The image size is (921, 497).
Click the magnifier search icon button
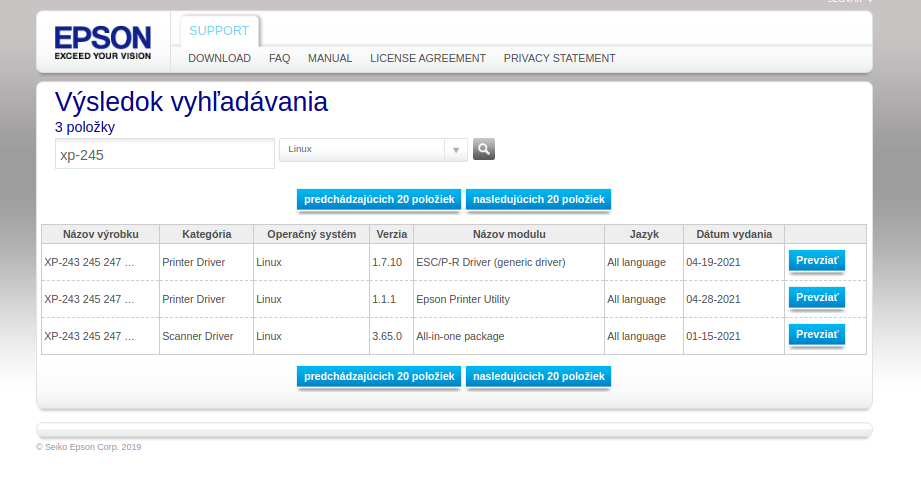[484, 149]
